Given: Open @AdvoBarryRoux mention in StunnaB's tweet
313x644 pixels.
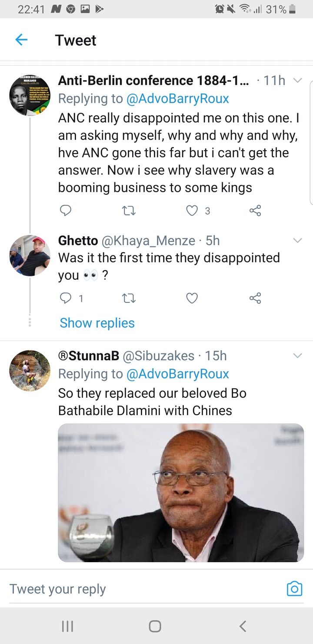Looking at the screenshot, I should [x=177, y=374].
